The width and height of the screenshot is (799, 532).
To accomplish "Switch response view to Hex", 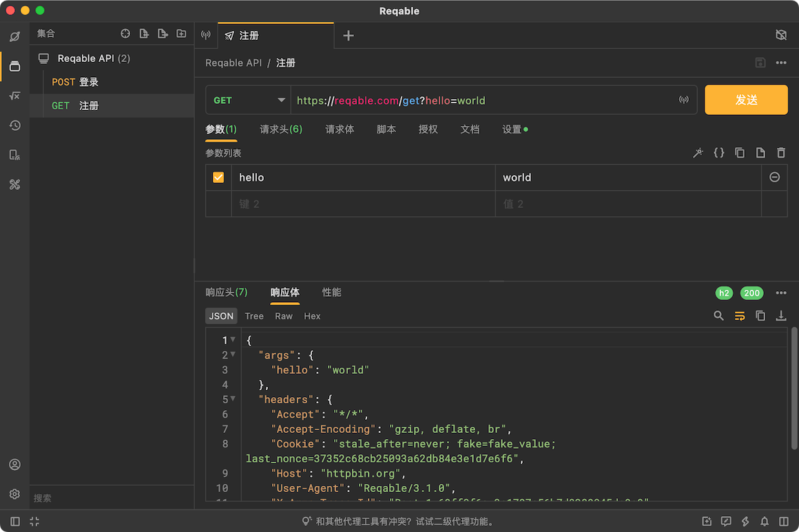I will tap(312, 316).
